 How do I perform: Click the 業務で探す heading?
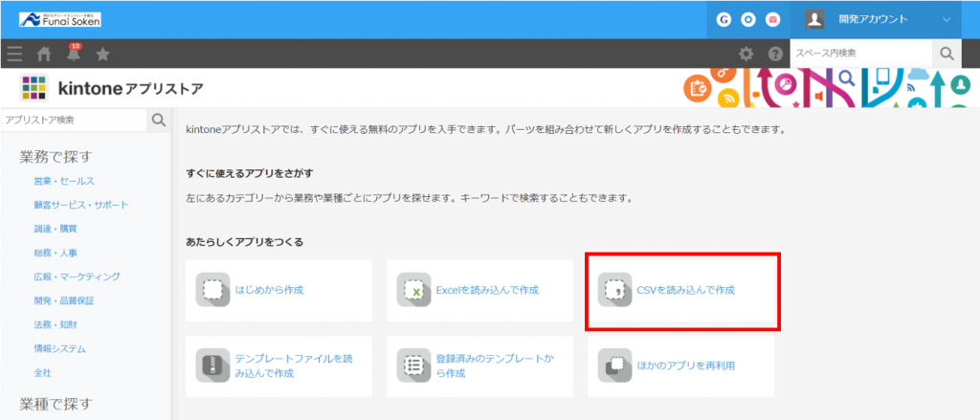(x=56, y=156)
